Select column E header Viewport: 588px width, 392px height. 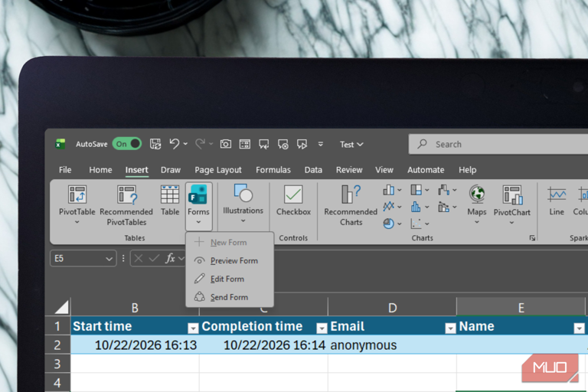coord(521,308)
